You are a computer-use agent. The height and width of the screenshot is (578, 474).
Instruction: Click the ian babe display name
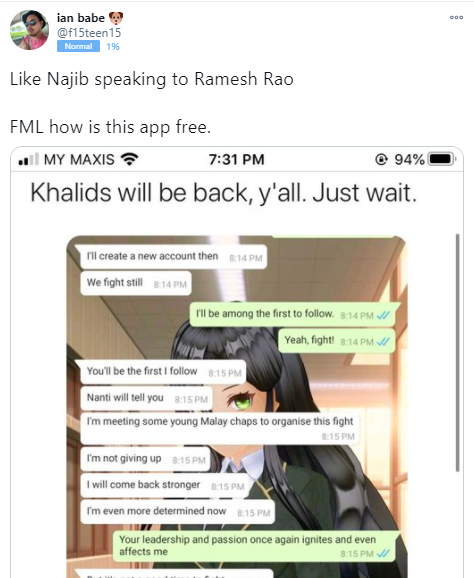(x=81, y=17)
